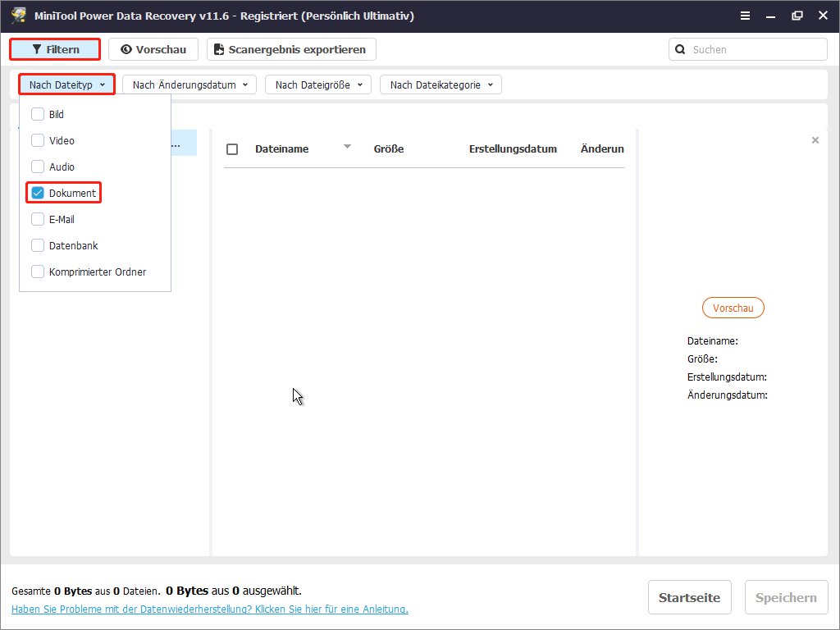The width and height of the screenshot is (840, 630).
Task: Click the Vorschau toolbar button
Action: 153,49
